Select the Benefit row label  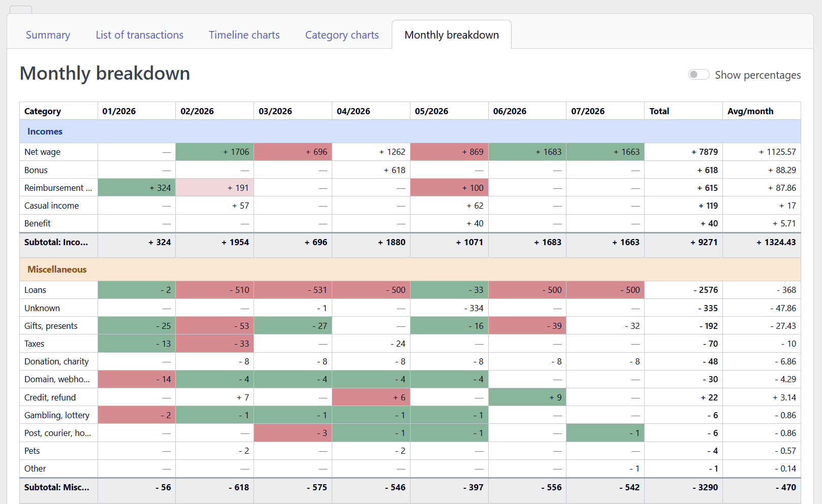(x=38, y=223)
